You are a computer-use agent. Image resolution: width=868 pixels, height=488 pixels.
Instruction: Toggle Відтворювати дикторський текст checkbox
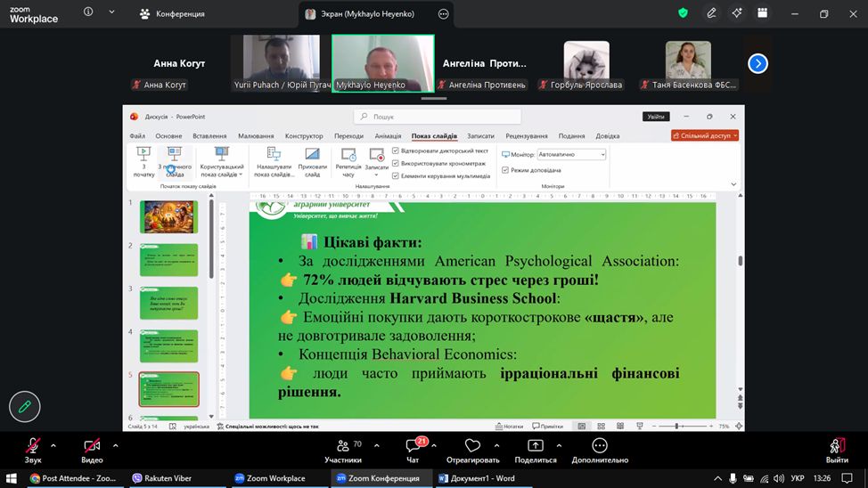click(x=396, y=150)
